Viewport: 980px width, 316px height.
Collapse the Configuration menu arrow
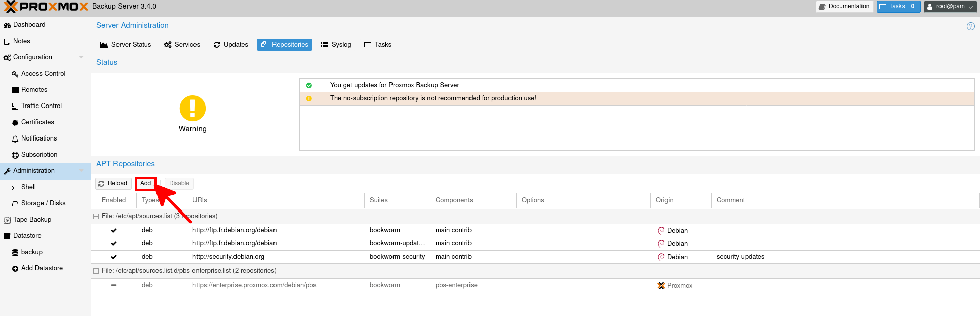coord(81,57)
